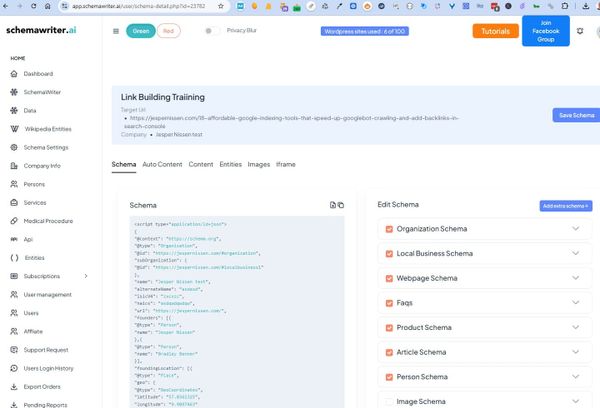Expand the Product Schema chevron
The image size is (600, 408).
click(576, 327)
